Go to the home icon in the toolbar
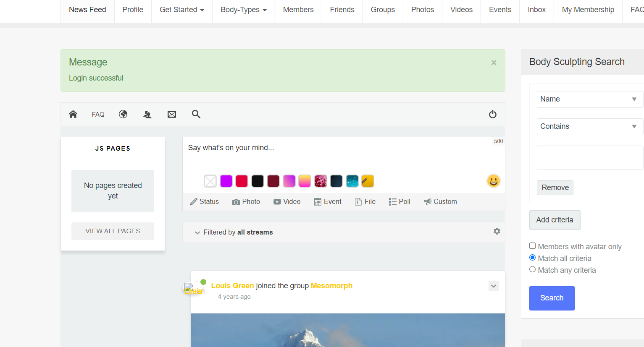644x347 pixels. coord(73,114)
